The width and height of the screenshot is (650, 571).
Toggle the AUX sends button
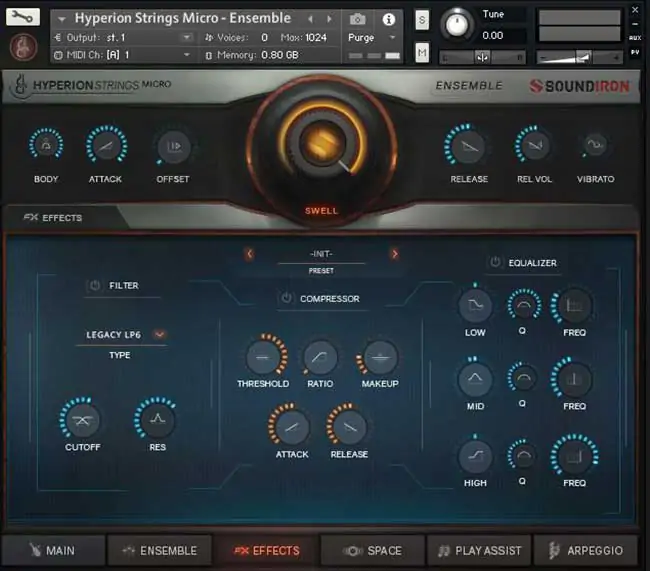[635, 38]
